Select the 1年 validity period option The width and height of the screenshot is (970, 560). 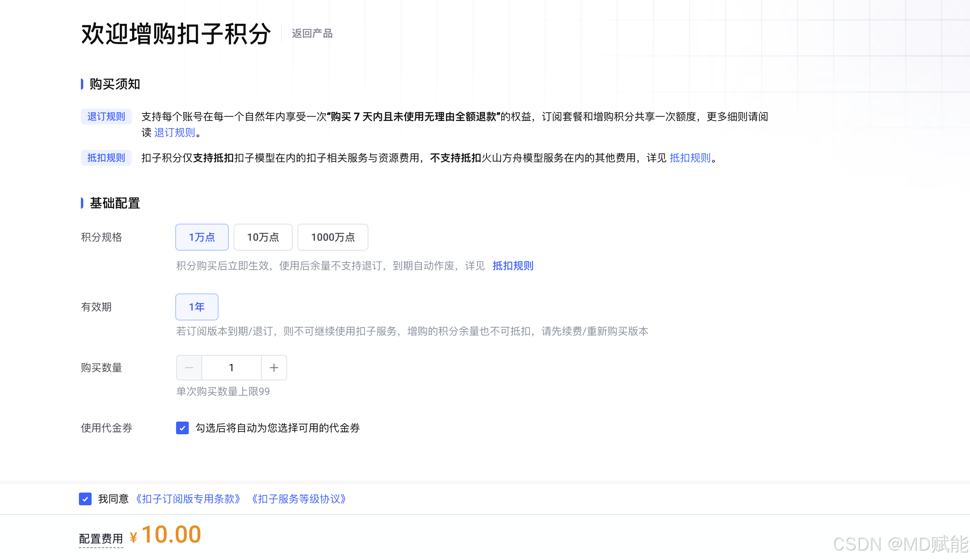click(197, 307)
